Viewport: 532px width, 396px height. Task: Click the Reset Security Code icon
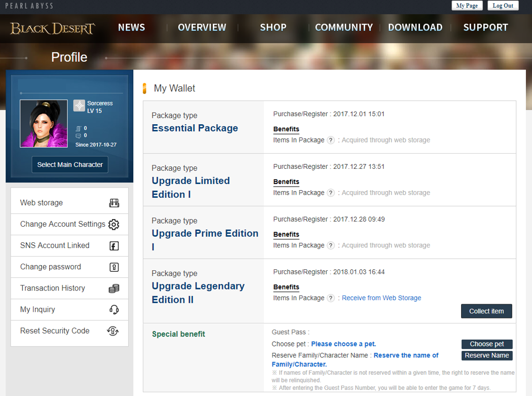(x=113, y=331)
